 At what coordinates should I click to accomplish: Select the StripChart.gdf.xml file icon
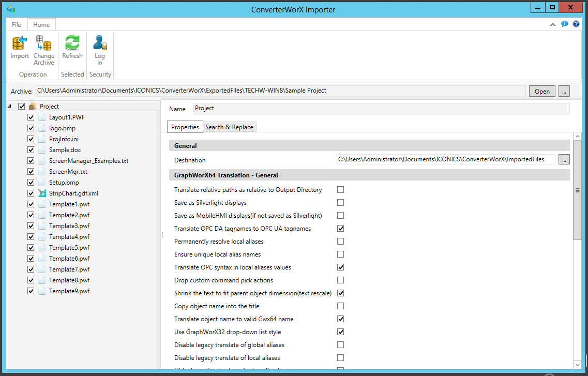pos(42,193)
